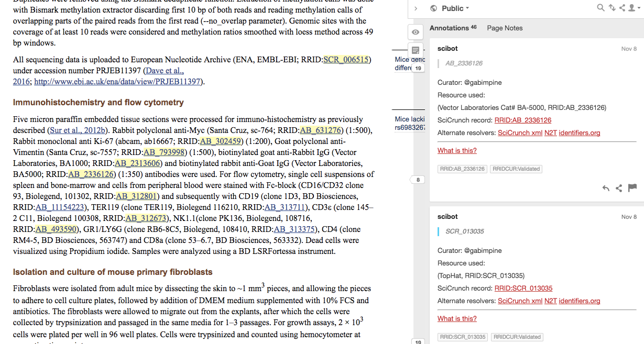Toggle highlights visibility with the eye icon
Screen dimensions: 644x344
pos(415,32)
